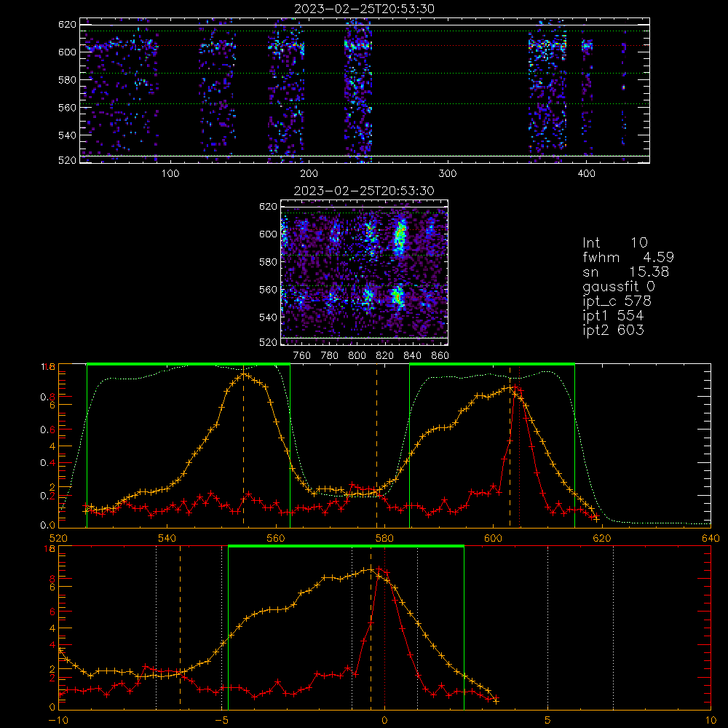The image size is (728, 728).
Task: Click x-axis tick 540 on profile plot
Action: point(167,539)
